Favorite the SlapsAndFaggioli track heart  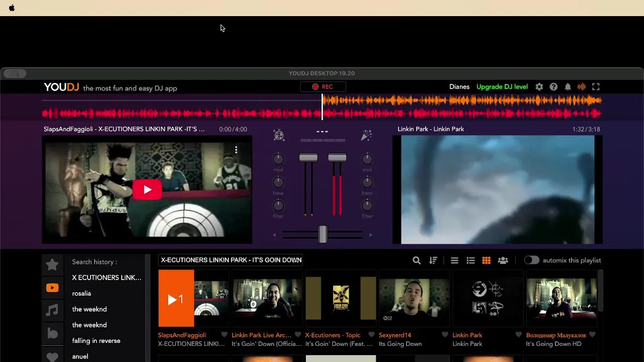(224, 335)
